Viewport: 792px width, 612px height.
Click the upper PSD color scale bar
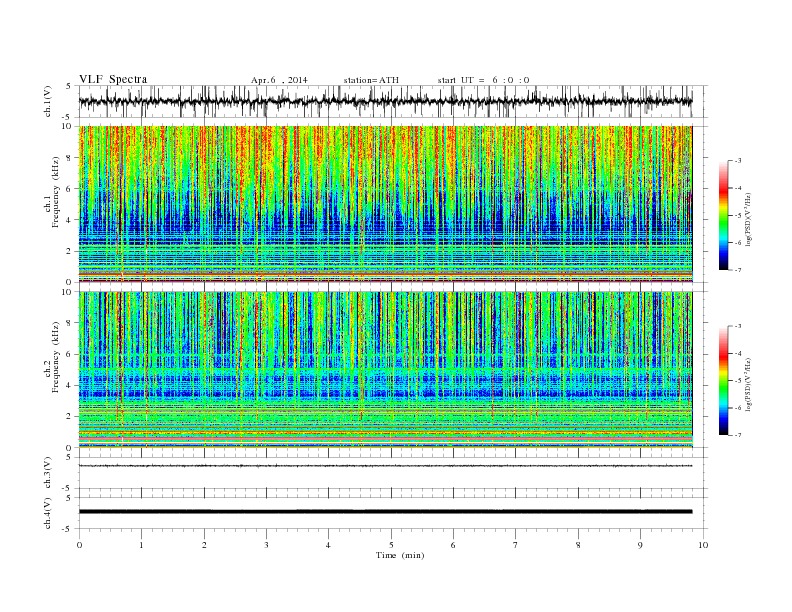tap(724, 215)
